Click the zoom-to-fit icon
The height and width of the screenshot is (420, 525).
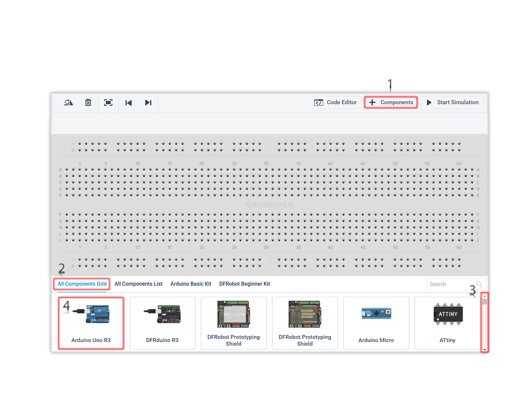108,103
